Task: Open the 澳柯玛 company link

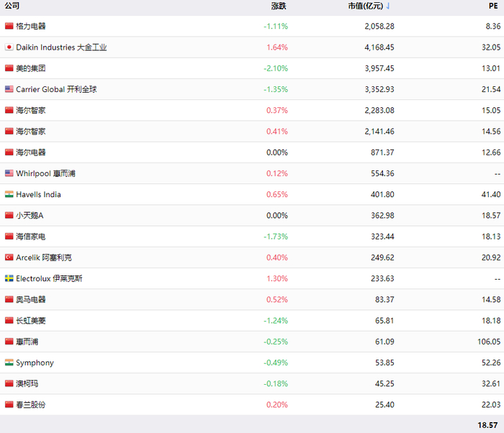Action: pyautogui.click(x=27, y=383)
